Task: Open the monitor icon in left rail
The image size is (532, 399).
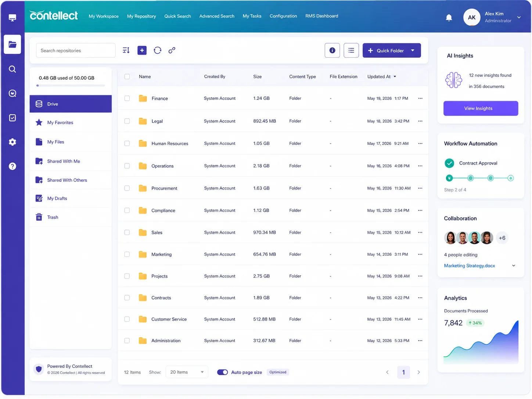Action: 12,18
